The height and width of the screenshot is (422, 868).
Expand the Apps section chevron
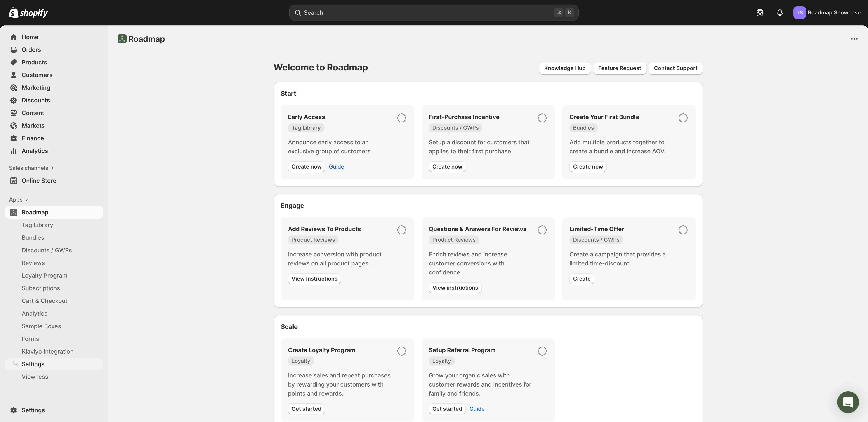[x=27, y=199]
